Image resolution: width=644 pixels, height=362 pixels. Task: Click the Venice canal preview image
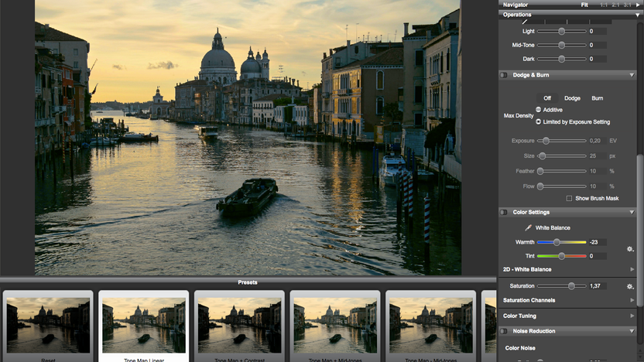[248, 138]
